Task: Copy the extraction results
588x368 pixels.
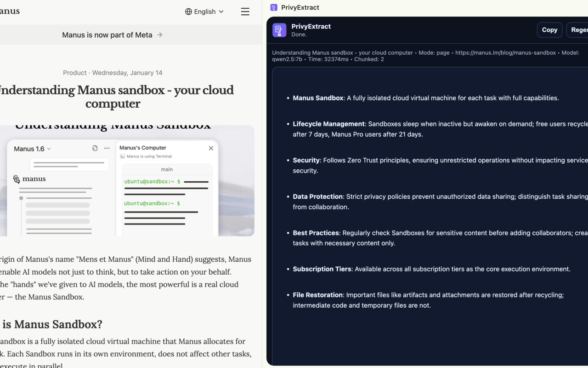Action: (549, 29)
